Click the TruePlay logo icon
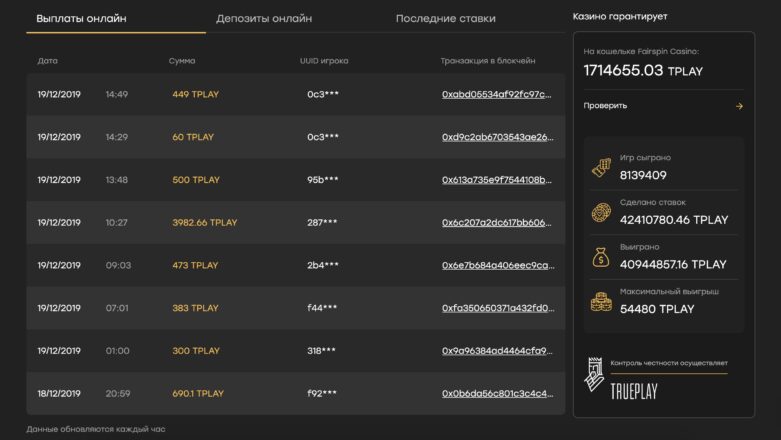Screen dimensions: 781x440 point(595,376)
